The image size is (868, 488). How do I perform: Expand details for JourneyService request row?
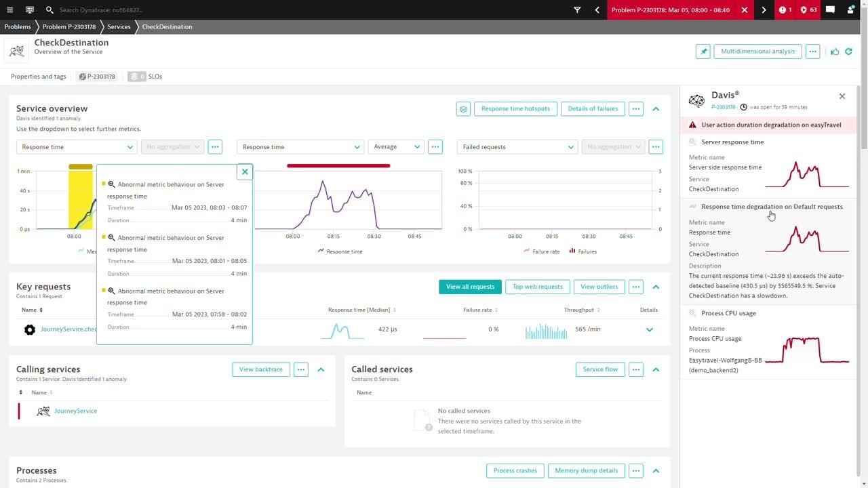[649, 330]
